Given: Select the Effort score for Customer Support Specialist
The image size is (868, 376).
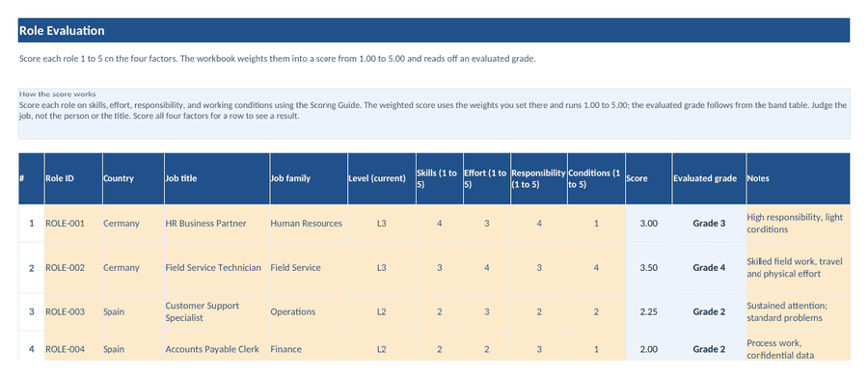Looking at the screenshot, I should click(x=487, y=311).
